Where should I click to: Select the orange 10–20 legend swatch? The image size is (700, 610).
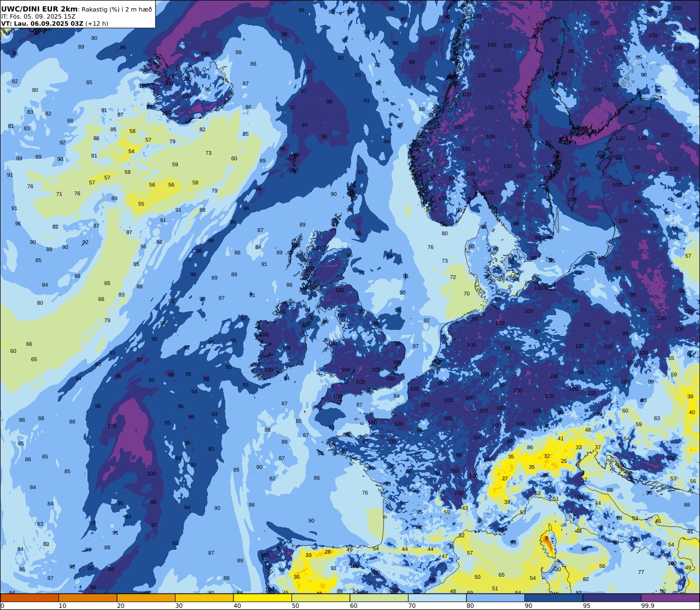point(87,597)
